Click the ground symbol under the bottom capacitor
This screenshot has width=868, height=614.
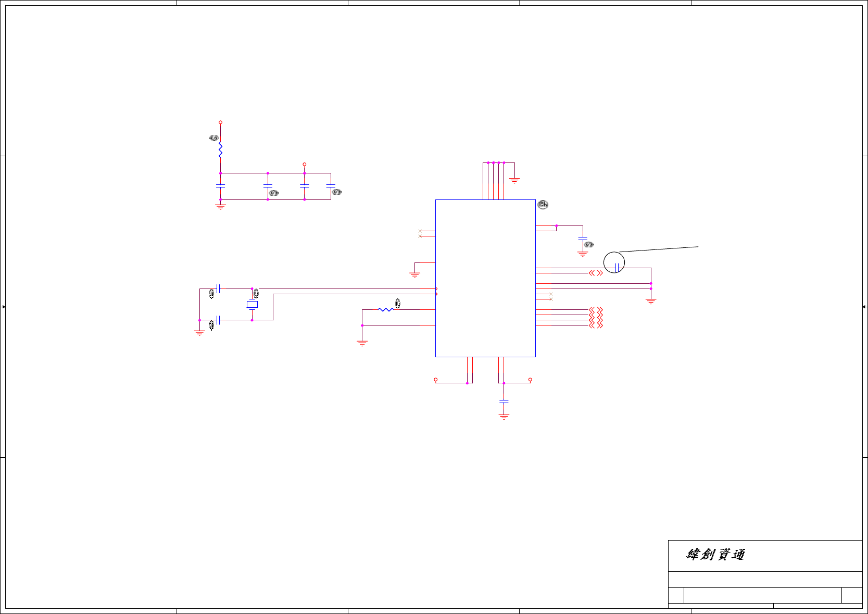(504, 417)
